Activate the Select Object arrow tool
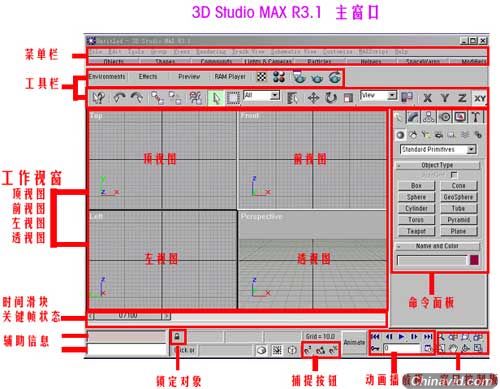The height and width of the screenshot is (389, 500). pyautogui.click(x=216, y=98)
